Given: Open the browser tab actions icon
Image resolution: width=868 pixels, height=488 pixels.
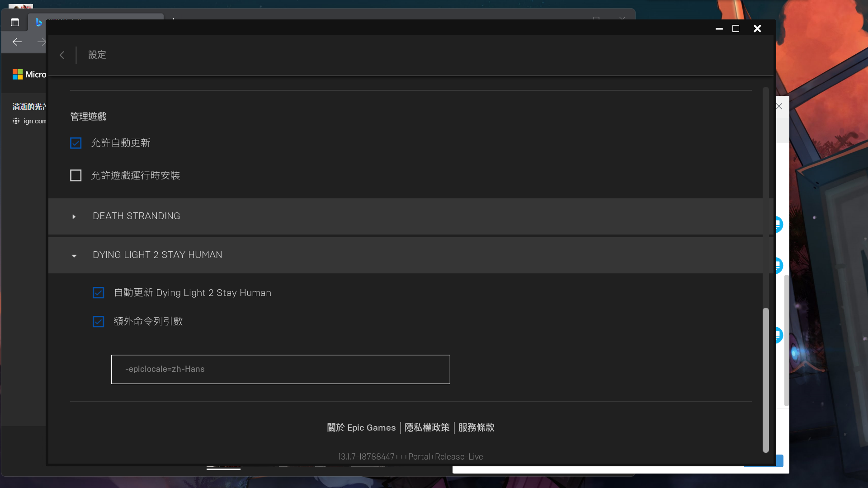Looking at the screenshot, I should (15, 22).
